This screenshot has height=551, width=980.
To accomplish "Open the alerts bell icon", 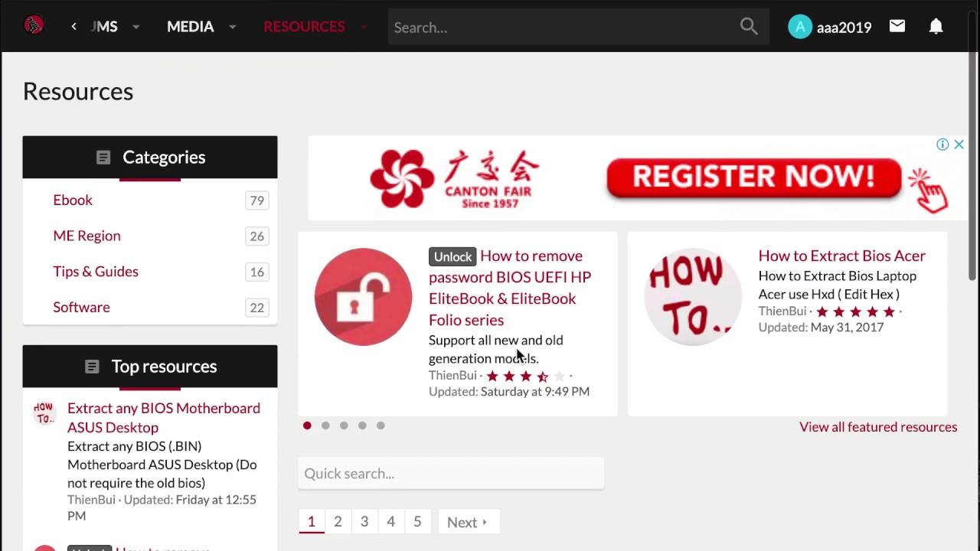I will (x=936, y=26).
